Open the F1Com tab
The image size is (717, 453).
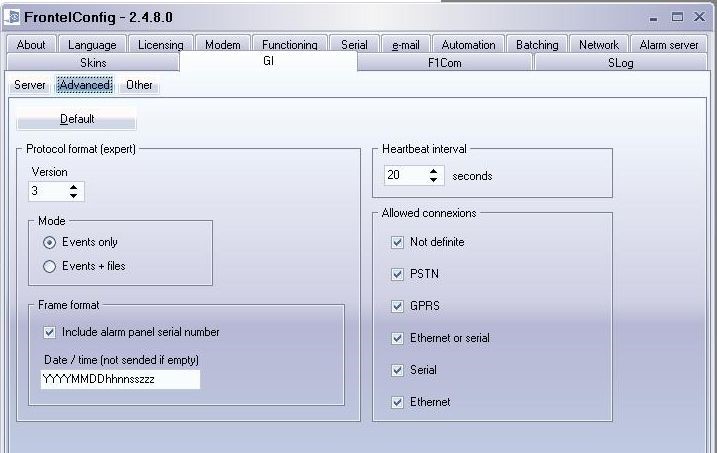pyautogui.click(x=444, y=63)
